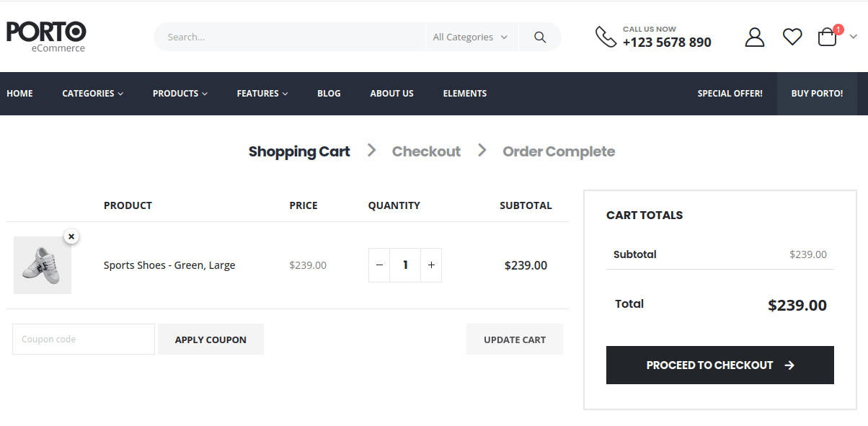Click the search magnifier icon
The height and width of the screenshot is (426, 868).
(x=539, y=37)
